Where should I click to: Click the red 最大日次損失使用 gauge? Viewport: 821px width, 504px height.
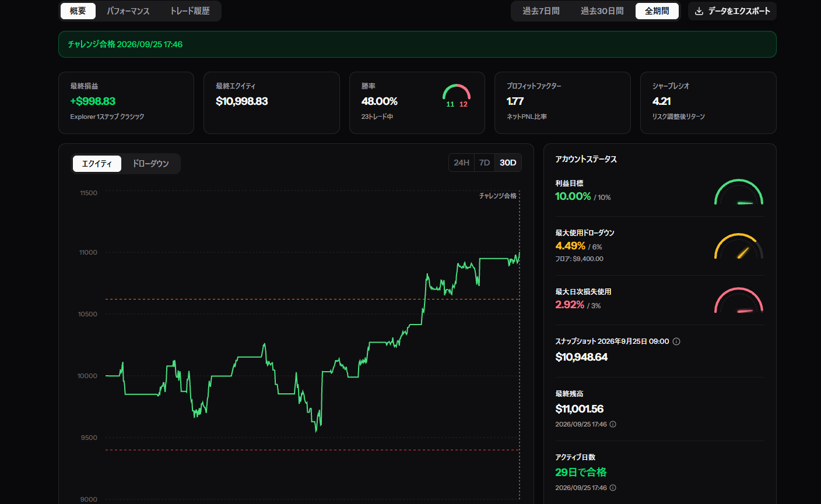point(739,300)
